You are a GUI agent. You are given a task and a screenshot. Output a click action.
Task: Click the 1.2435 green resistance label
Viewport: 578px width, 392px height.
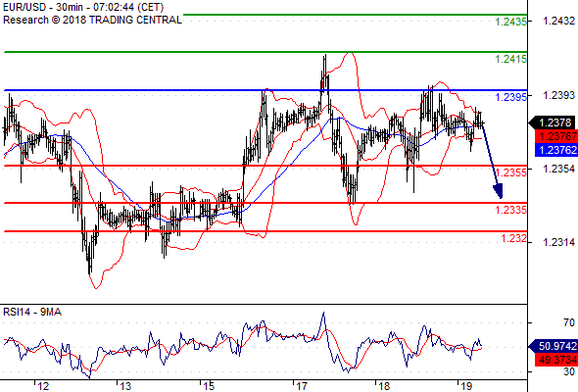click(511, 22)
